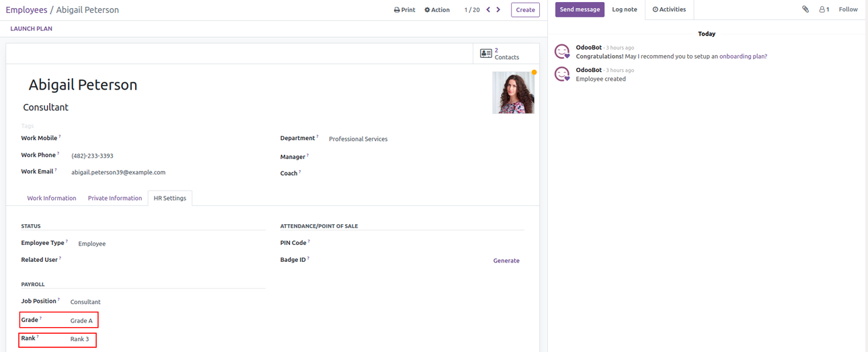868x352 pixels.
Task: Click Abigail Peterson's profile photo
Action: click(514, 93)
